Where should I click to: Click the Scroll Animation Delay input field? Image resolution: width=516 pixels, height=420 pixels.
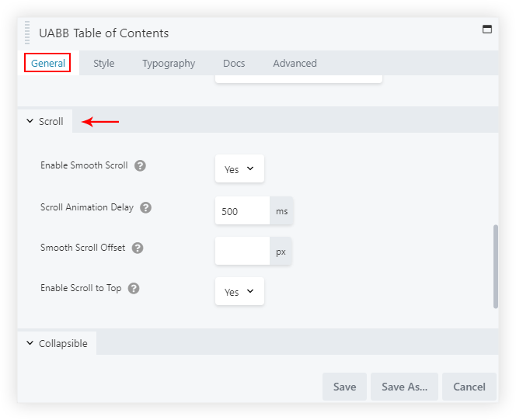click(x=242, y=210)
